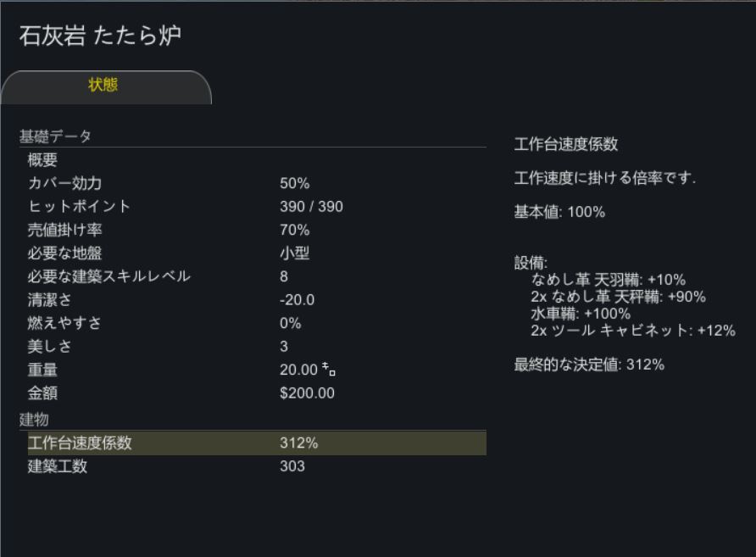The width and height of the screenshot is (756, 557).
Task: Click the 最終的な決定値: 312% text
Action: pyautogui.click(x=589, y=365)
